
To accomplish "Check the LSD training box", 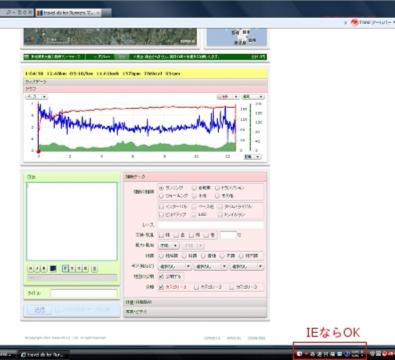I will coord(194,215).
